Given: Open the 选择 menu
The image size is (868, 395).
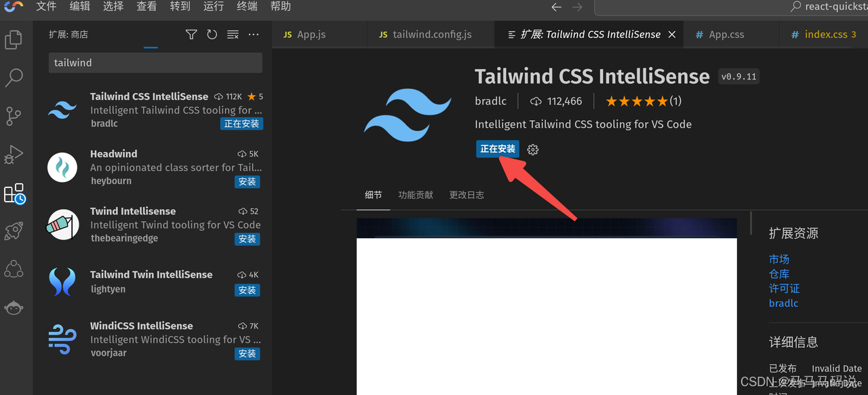Looking at the screenshot, I should [113, 6].
